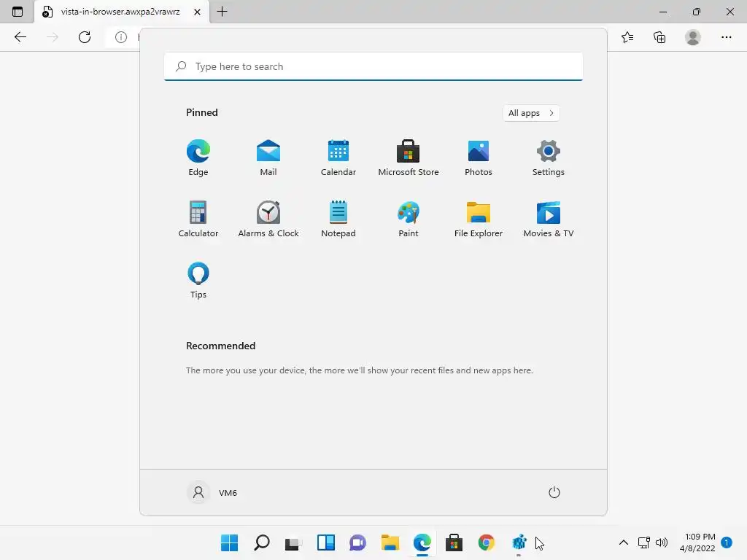This screenshot has height=560, width=747.
Task: Open Microsoft Store from pinned apps
Action: tap(409, 157)
